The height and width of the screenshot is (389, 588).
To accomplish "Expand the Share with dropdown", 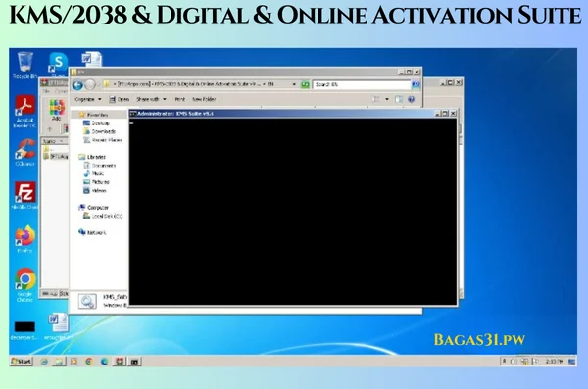I will 151,99.
